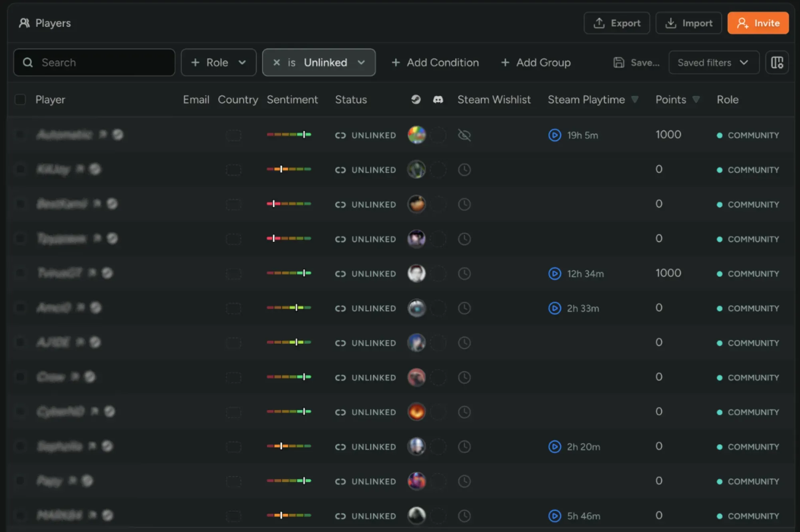
Task: Focus the Search field
Action: (94, 62)
